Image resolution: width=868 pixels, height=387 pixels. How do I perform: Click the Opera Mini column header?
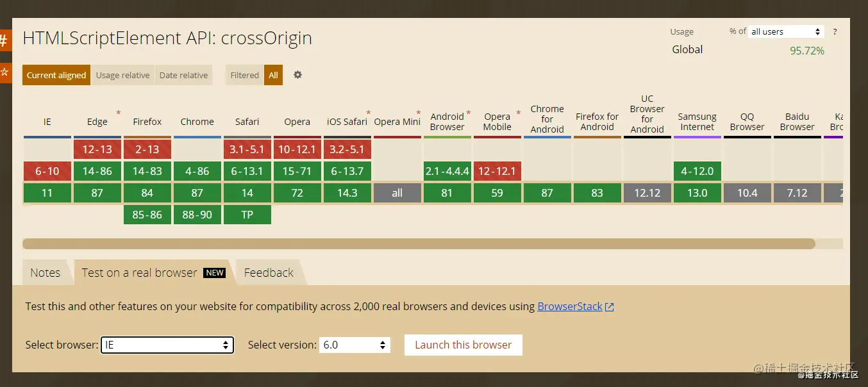pyautogui.click(x=397, y=121)
